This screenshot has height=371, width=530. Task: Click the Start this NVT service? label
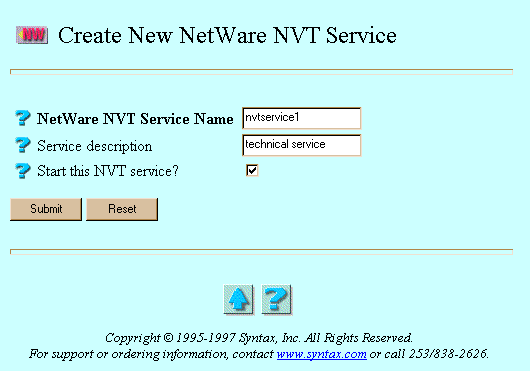point(108,171)
